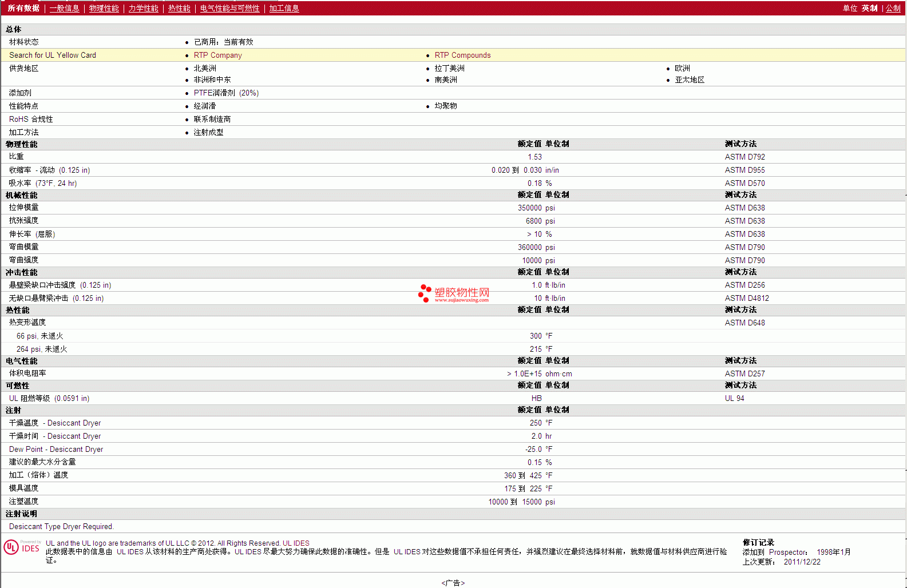
Task: Click the 机械性能 section header
Action: 21,195
